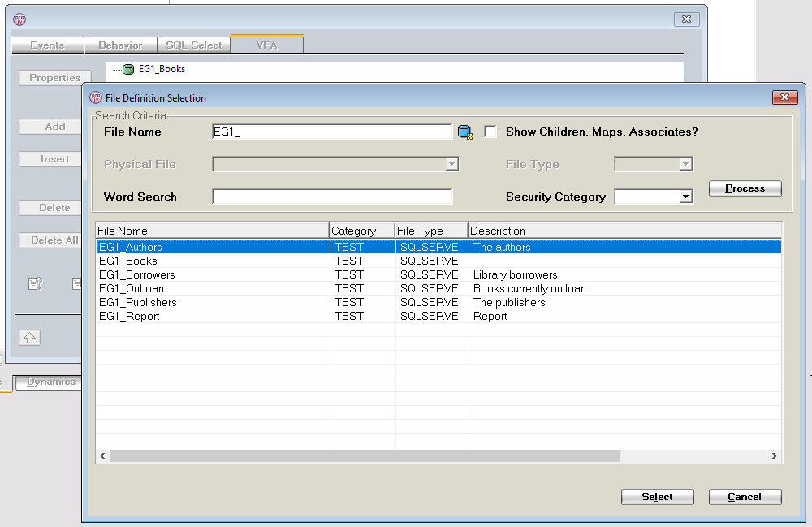This screenshot has width=812, height=527.
Task: Switch to the SQL Select tab
Action: pos(194,45)
